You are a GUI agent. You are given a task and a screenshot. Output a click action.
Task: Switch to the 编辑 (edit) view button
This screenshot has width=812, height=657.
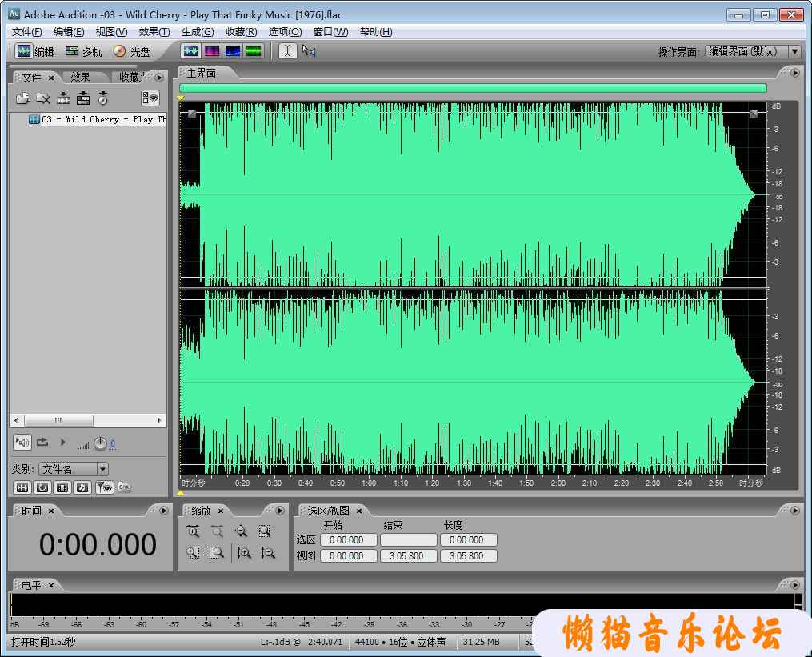pos(34,51)
